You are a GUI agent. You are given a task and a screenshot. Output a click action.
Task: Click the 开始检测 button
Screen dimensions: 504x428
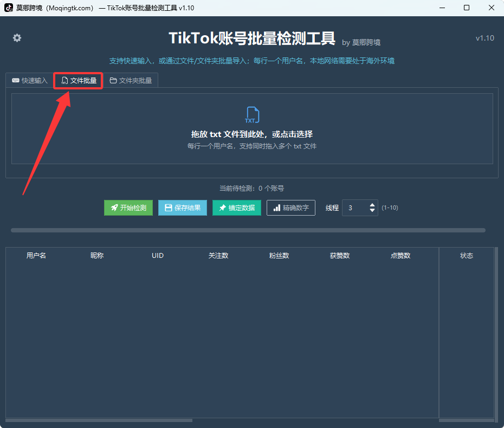pyautogui.click(x=128, y=208)
